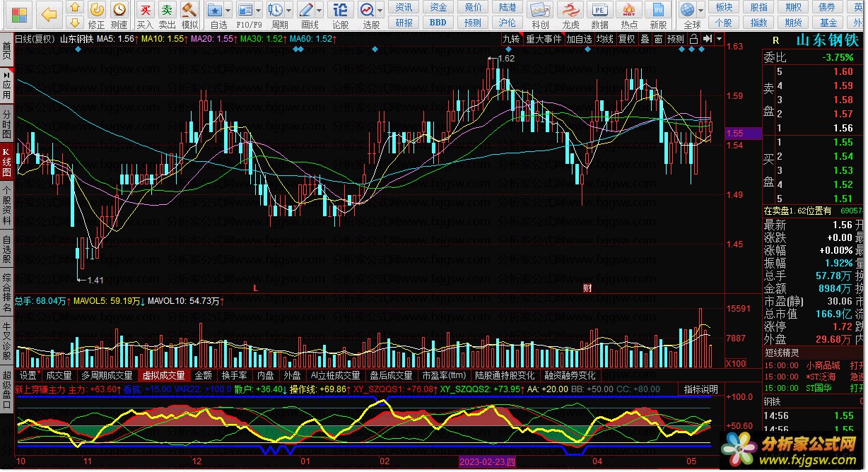Go back with the yellow left arrow

tap(48, 13)
